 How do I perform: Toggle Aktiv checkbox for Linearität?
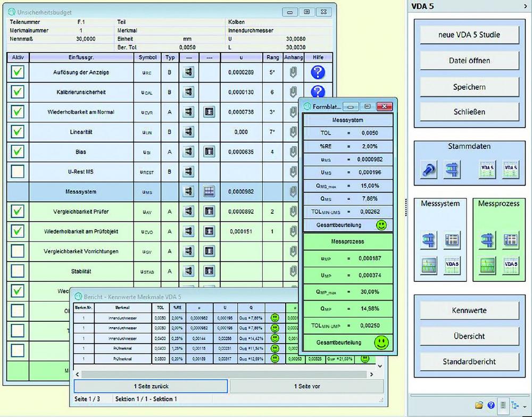(18, 132)
